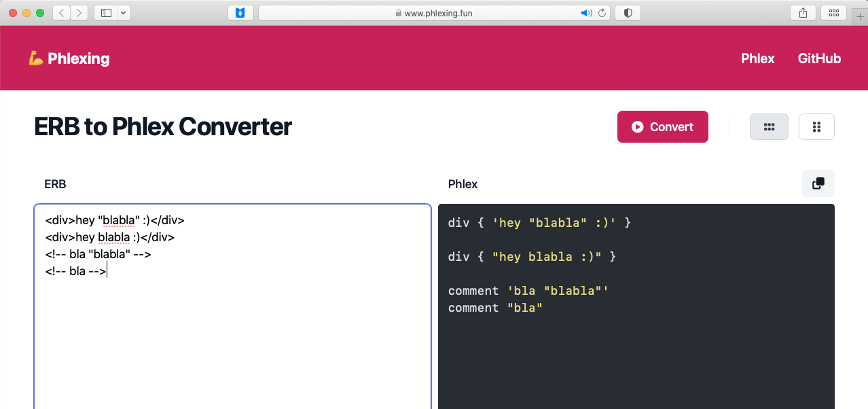Open the GitHub link in header

pyautogui.click(x=819, y=58)
